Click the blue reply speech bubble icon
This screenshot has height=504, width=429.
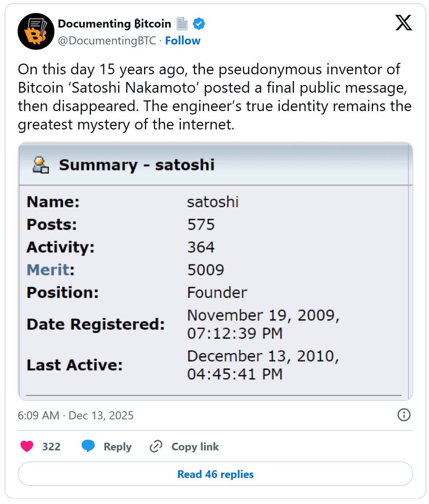pos(88,446)
